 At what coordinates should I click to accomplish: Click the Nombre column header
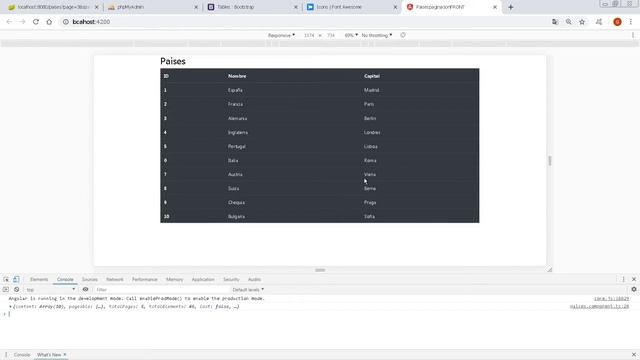[x=237, y=76]
